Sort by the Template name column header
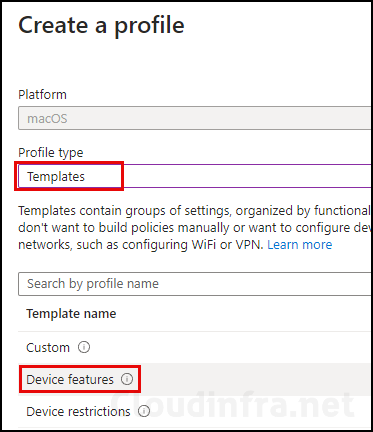The image size is (373, 432). pyautogui.click(x=71, y=313)
